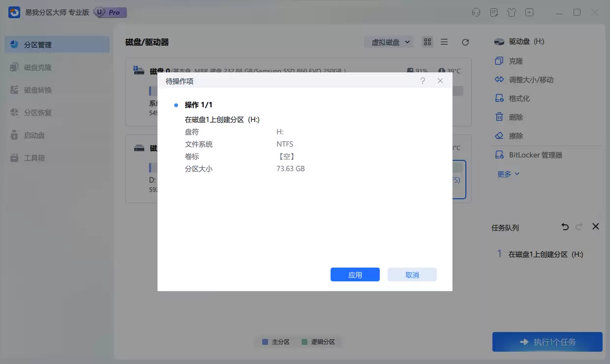Select task 1 创建分区 in task queue
Image resolution: width=610 pixels, height=364 pixels.
click(543, 254)
